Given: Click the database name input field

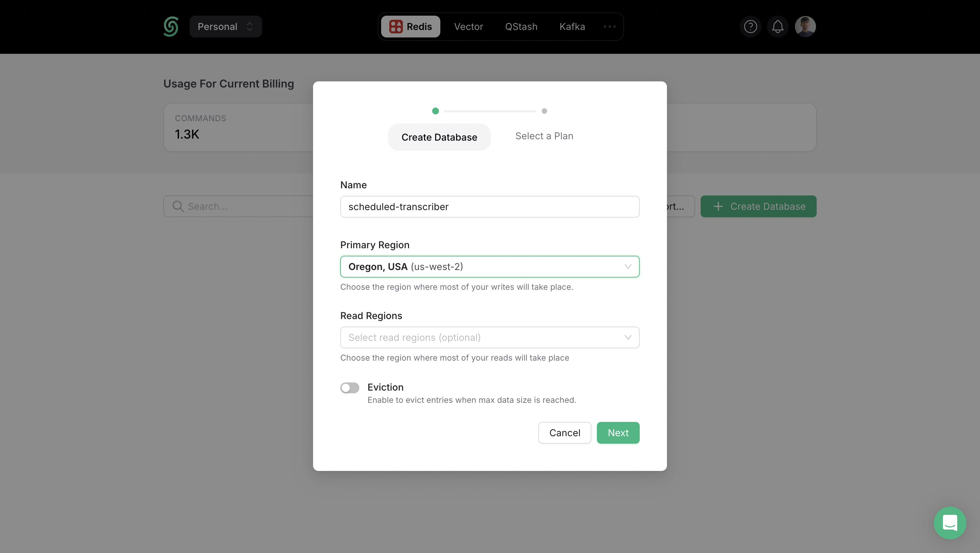Looking at the screenshot, I should click(490, 206).
